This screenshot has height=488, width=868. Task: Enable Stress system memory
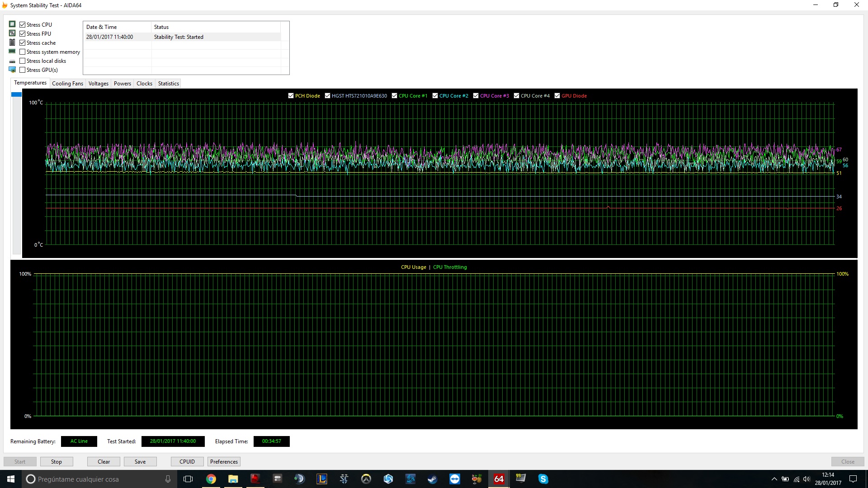pos(22,52)
